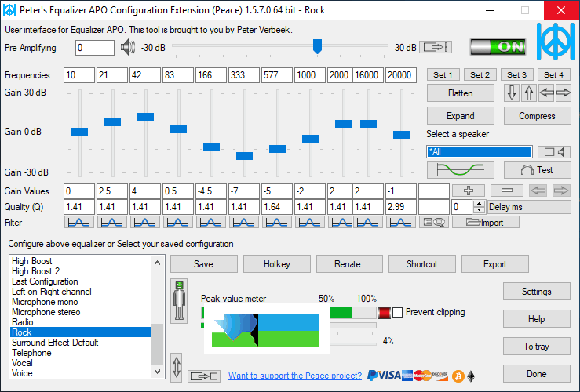The height and width of the screenshot is (392, 580).
Task: Click the Hotkey button
Action: [x=277, y=263]
